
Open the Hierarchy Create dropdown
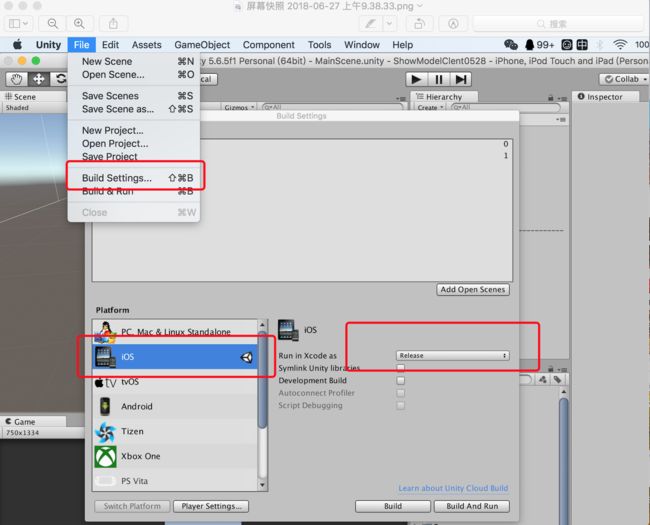(430, 108)
